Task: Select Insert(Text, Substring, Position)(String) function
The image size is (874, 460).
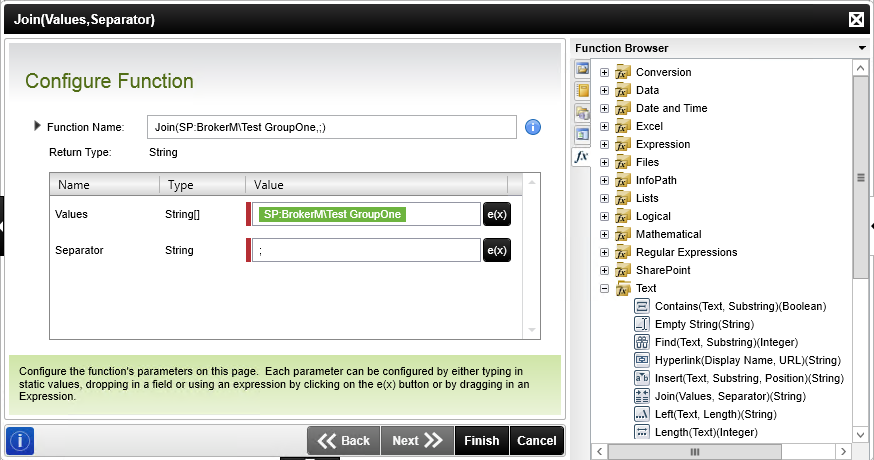Action: click(x=749, y=378)
